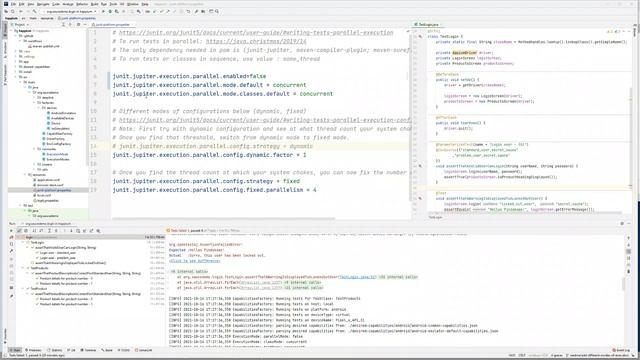Toggle Show Ignored tests filter
Image resolution: width=640 pixels, height=360 pixels.
click(26, 231)
